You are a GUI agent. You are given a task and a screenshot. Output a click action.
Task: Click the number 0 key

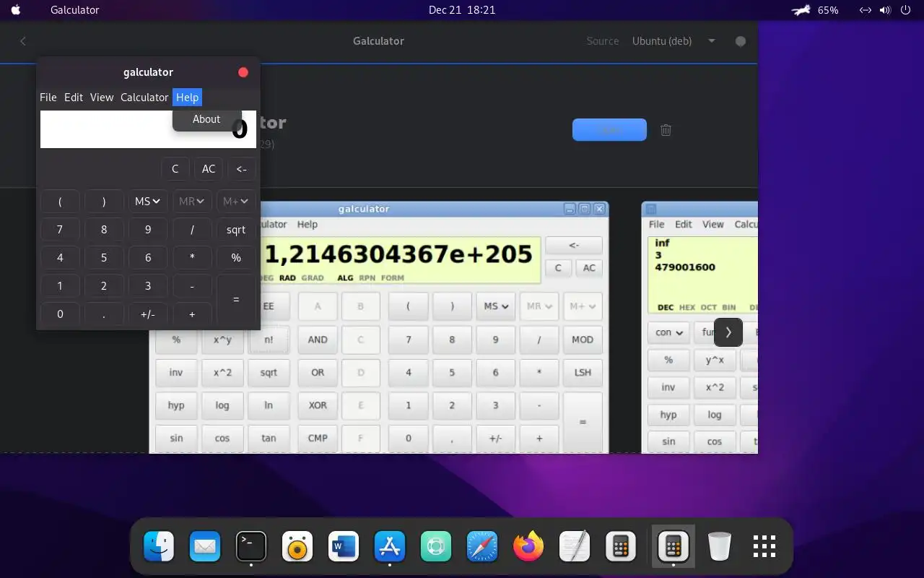(x=60, y=314)
